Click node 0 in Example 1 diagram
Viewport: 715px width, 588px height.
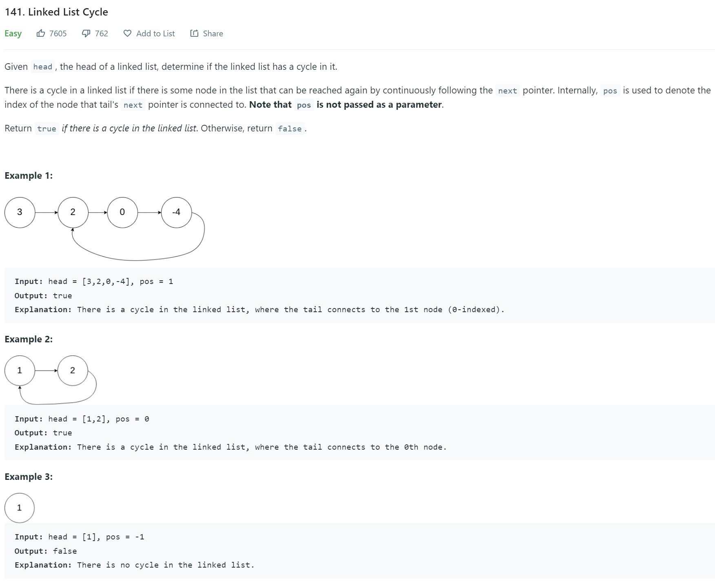pyautogui.click(x=122, y=212)
